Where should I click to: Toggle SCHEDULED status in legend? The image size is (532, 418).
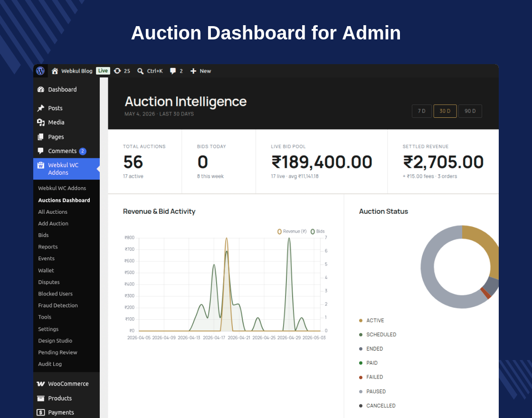(378, 334)
